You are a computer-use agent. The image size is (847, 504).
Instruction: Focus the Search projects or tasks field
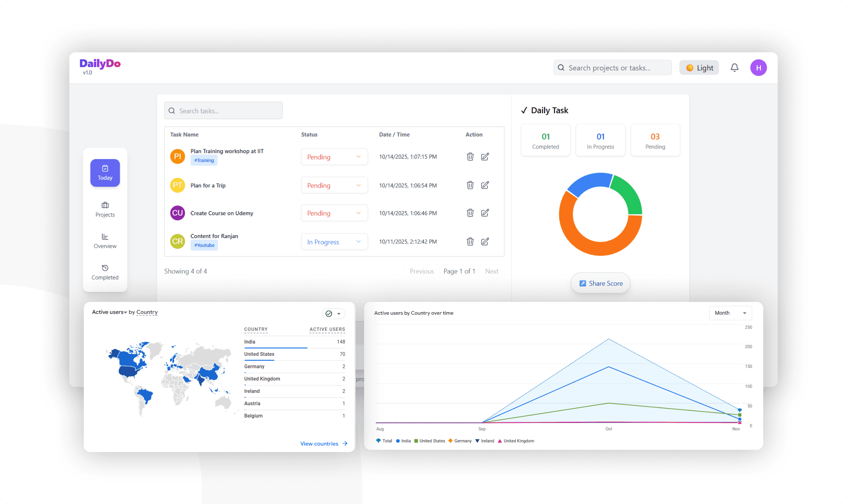point(613,68)
